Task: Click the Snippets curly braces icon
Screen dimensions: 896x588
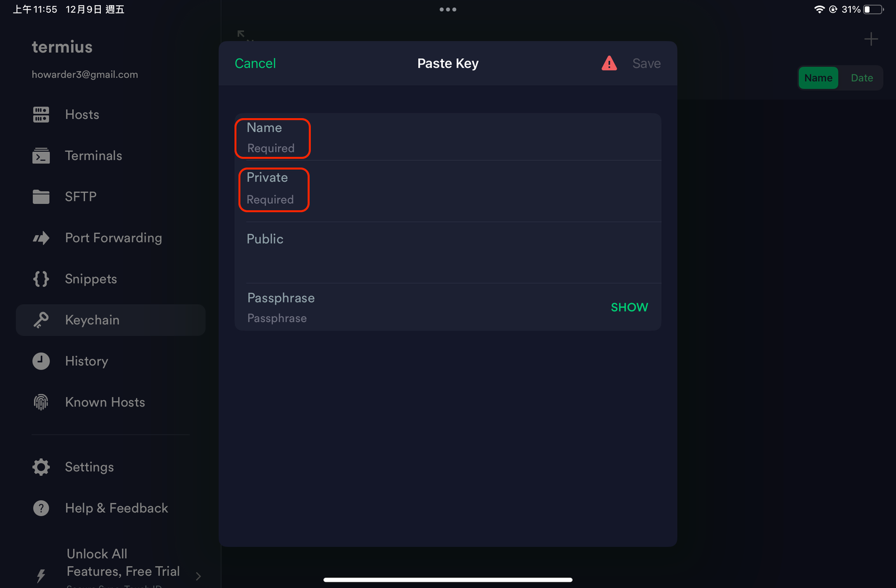Action: pyautogui.click(x=41, y=279)
